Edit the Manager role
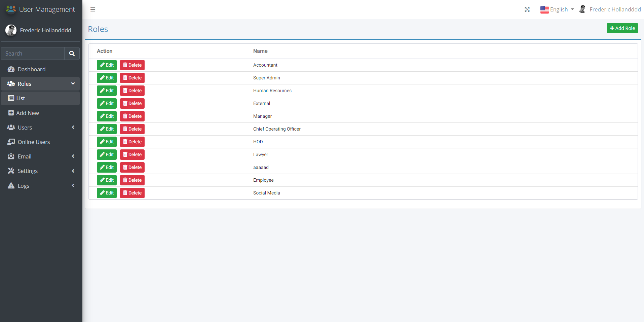Viewport: 644px width, 322px height. click(107, 116)
